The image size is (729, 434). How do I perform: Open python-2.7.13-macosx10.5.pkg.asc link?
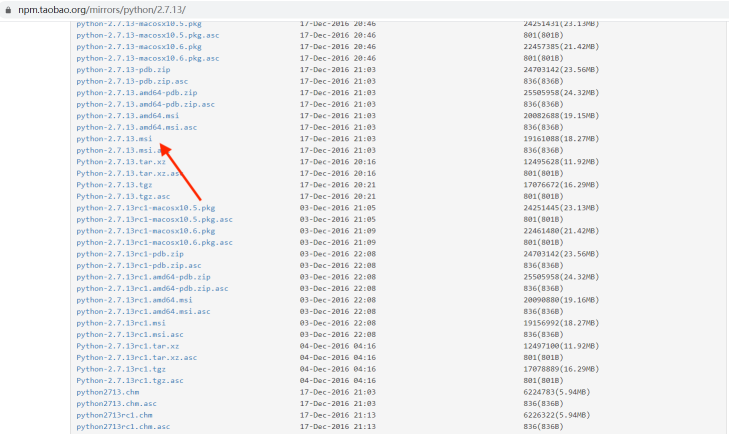click(x=148, y=35)
